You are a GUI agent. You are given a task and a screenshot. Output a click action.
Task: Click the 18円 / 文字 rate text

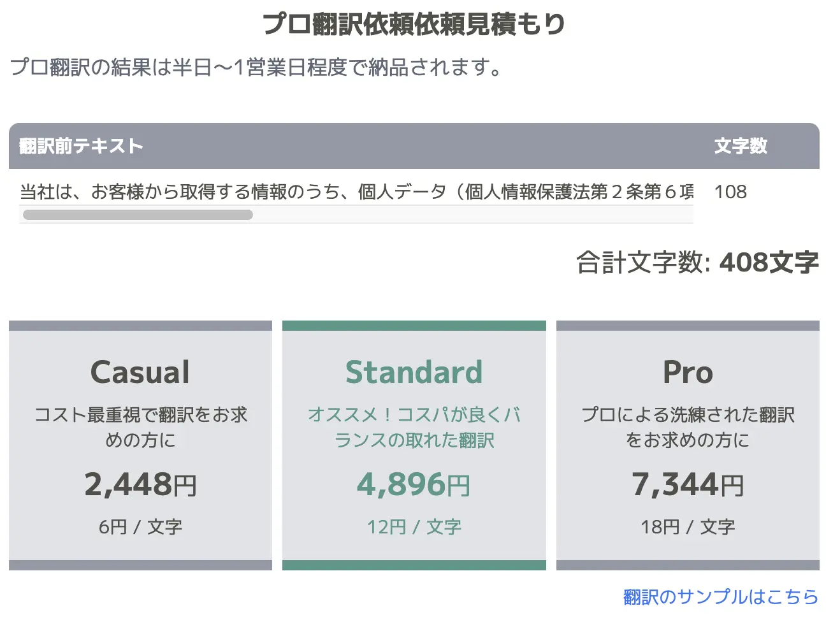pyautogui.click(x=688, y=527)
